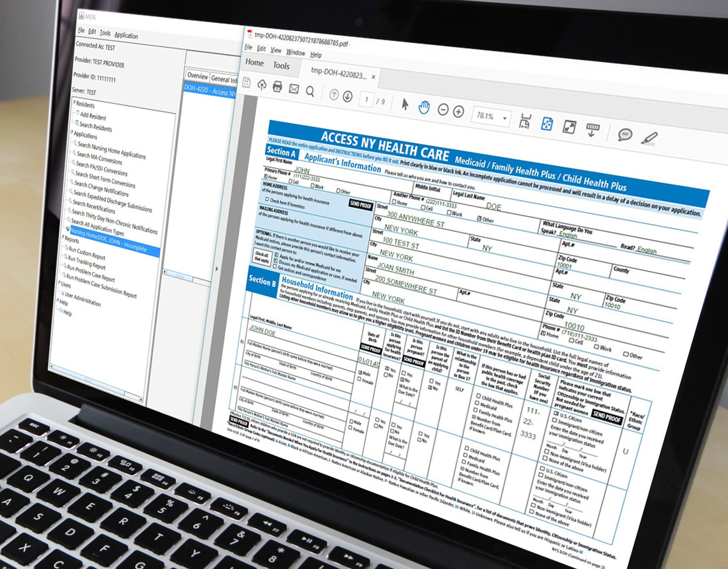Image resolution: width=728 pixels, height=569 pixels.
Task: Select the DOH-4220 - Access NY list row
Action: click(x=210, y=91)
